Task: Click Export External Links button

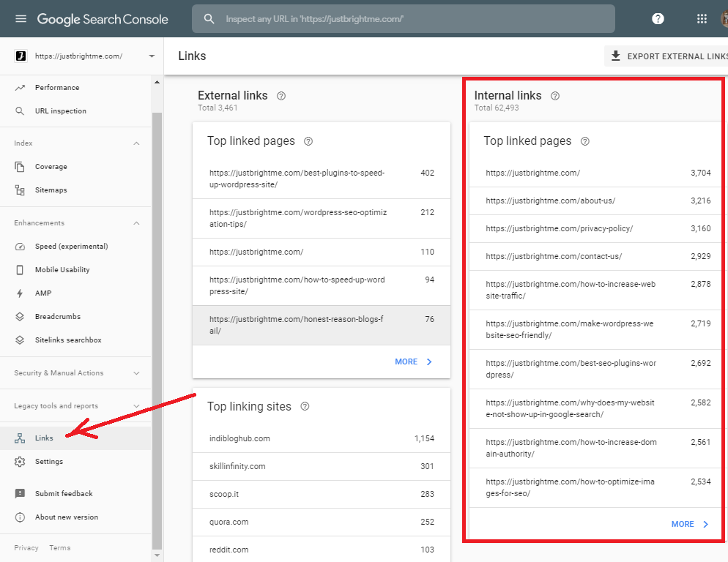Action: [x=666, y=56]
